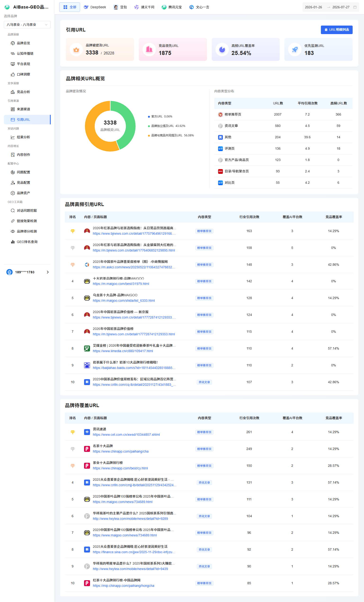Screen dimensions: 364x602
Task: Open the 选择品牌 dropdown 八马茶业
Action: coord(27,25)
